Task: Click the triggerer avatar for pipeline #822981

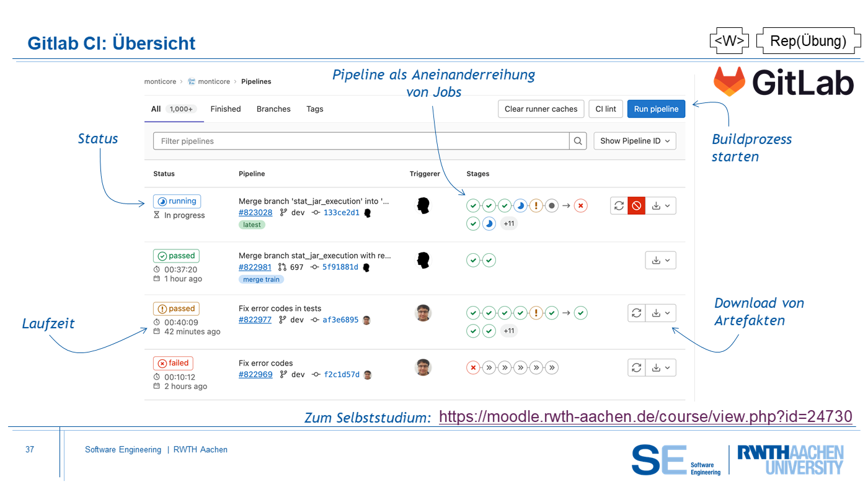Action: [423, 260]
